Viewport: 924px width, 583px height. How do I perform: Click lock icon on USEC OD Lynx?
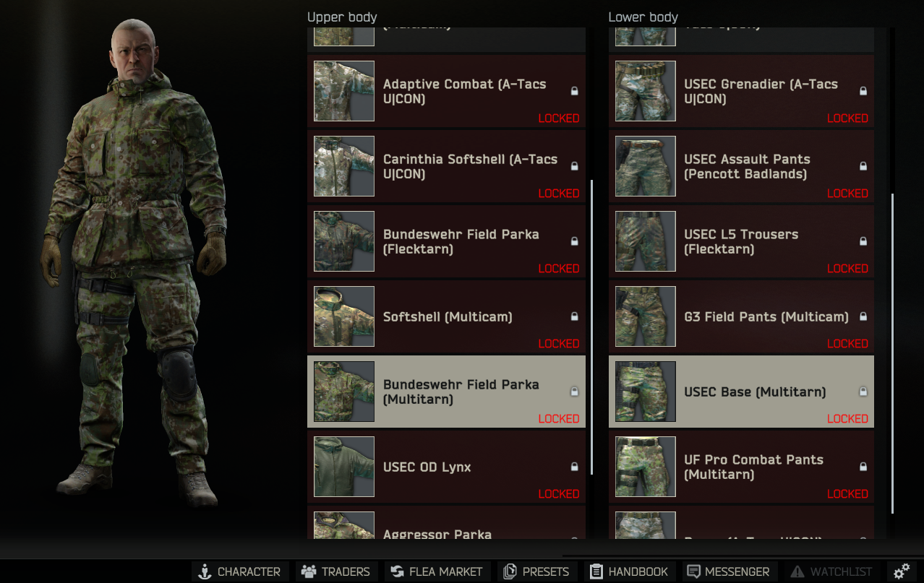(575, 467)
